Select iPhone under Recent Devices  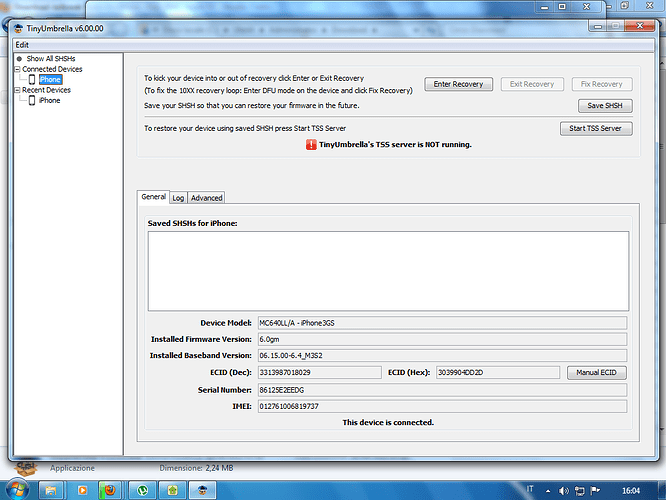49,101
